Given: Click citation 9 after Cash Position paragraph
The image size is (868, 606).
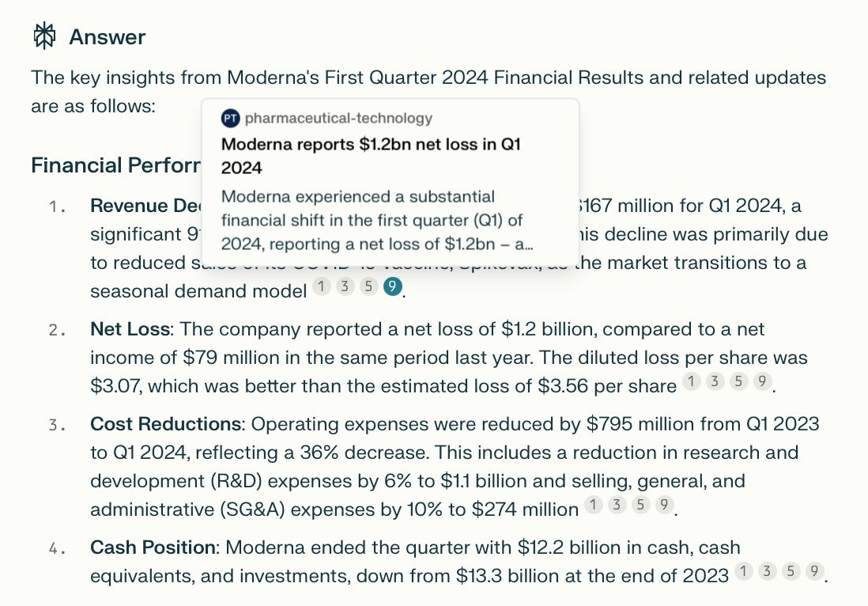Looking at the screenshot, I should point(814,571).
